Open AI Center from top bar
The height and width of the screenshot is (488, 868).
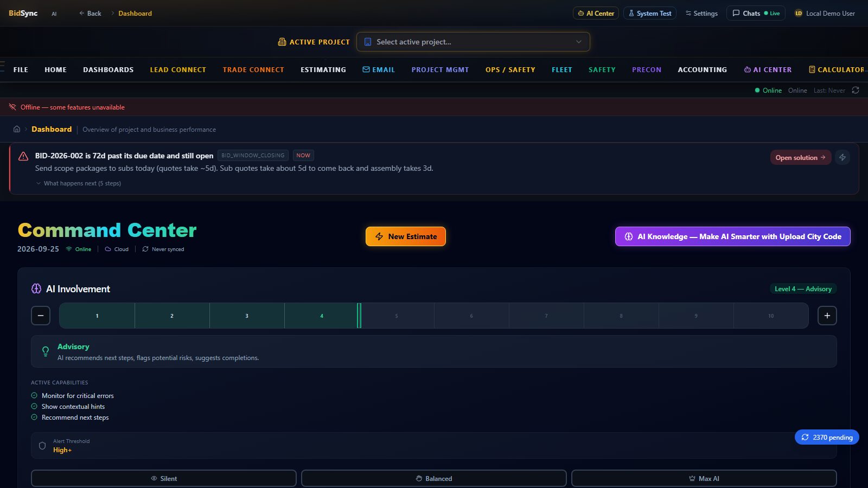596,13
